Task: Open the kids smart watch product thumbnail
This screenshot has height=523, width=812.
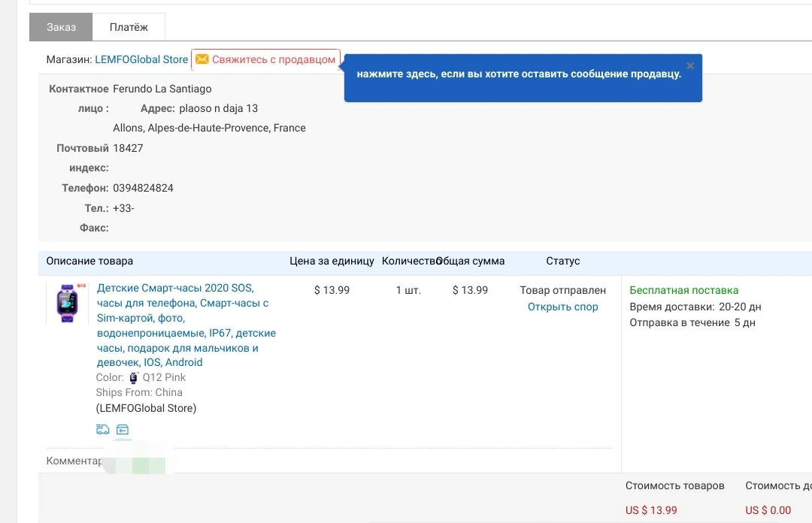Action: [68, 304]
